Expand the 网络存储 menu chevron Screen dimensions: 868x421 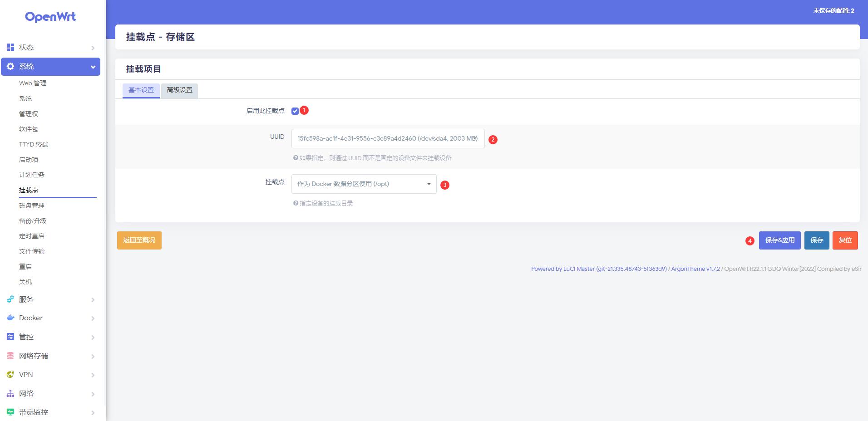coord(93,356)
